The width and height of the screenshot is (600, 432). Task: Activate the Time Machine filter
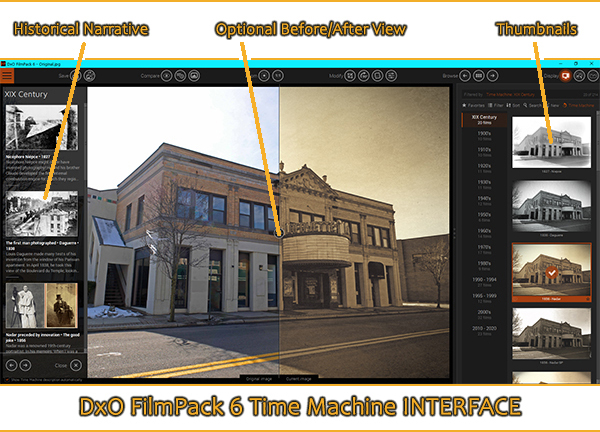tap(579, 105)
